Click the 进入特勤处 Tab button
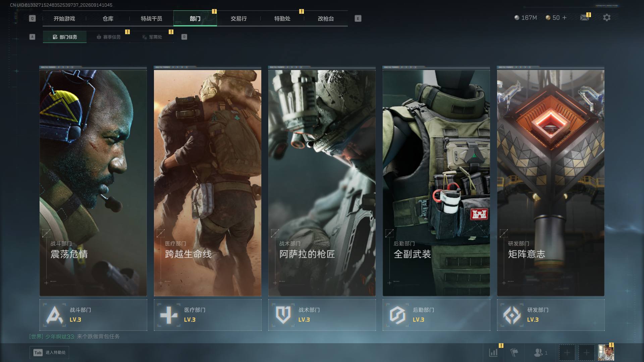This screenshot has height=362, width=644. pos(49,353)
